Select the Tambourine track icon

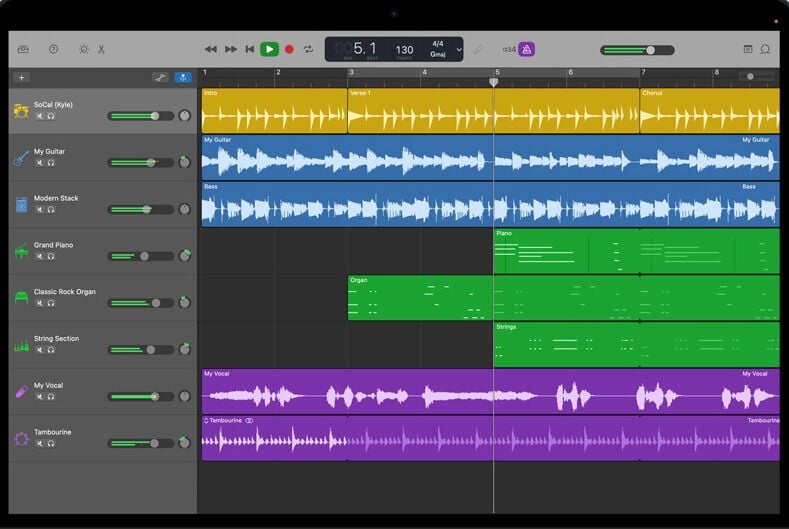[x=21, y=439]
